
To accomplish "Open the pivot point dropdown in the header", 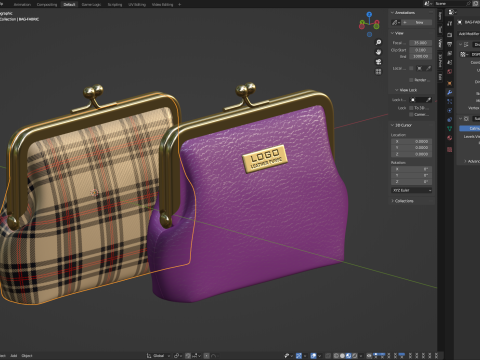I will 178,356.
